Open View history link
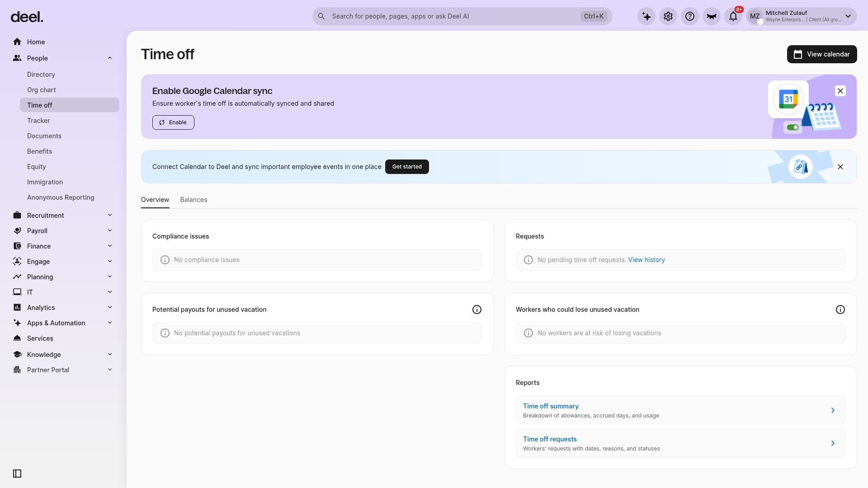868x488 pixels. (x=646, y=260)
